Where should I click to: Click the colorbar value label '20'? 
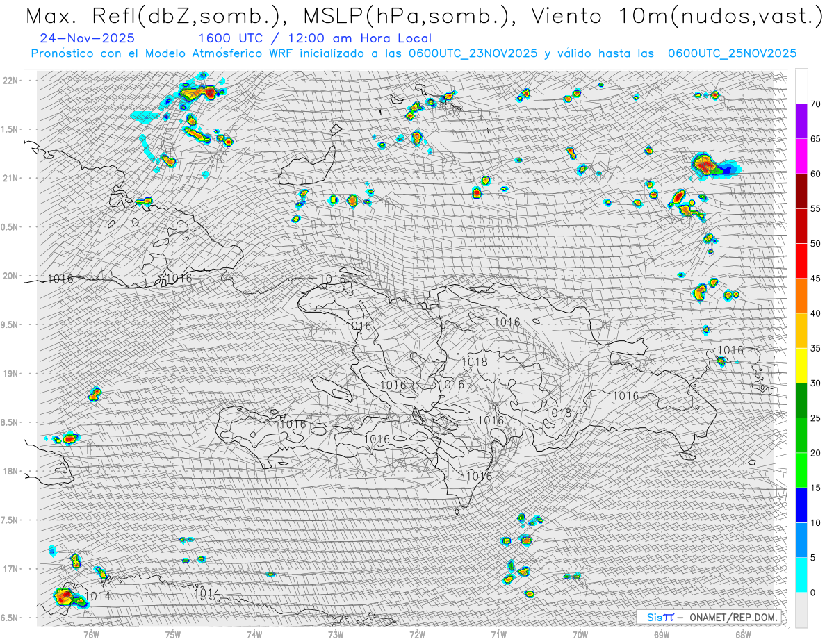[x=815, y=453]
